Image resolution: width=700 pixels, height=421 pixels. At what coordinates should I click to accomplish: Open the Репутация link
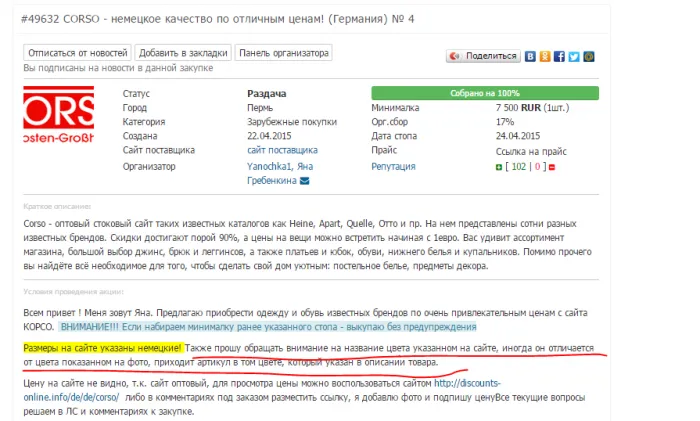click(393, 167)
